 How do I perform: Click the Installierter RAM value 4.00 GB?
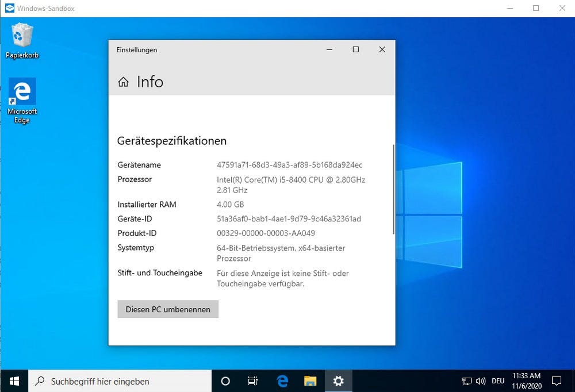[x=231, y=204]
